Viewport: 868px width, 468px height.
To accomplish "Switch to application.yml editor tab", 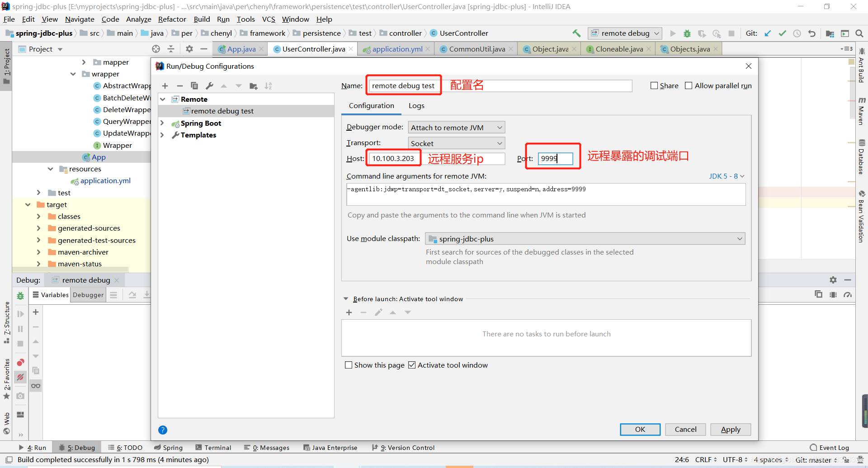I will pyautogui.click(x=396, y=49).
